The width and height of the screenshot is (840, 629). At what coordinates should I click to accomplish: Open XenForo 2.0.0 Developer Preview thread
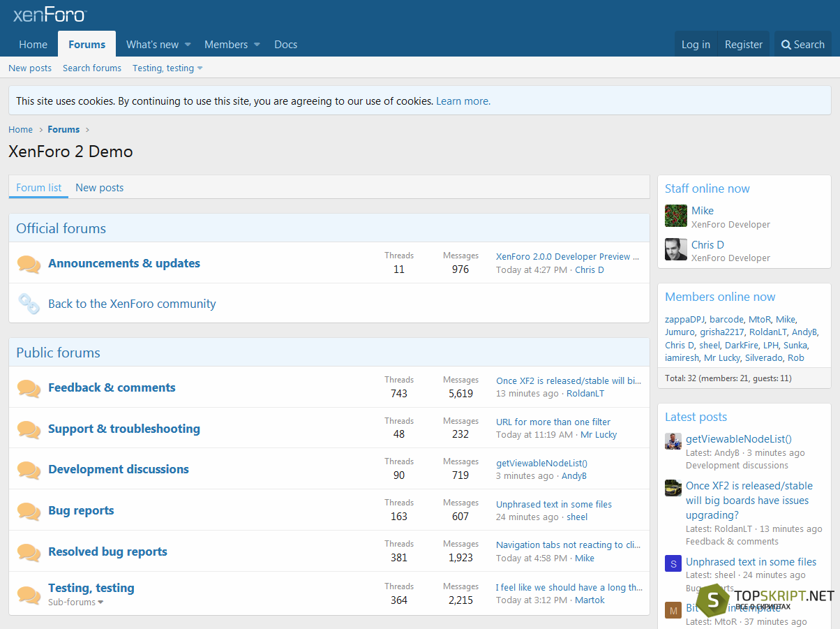568,257
